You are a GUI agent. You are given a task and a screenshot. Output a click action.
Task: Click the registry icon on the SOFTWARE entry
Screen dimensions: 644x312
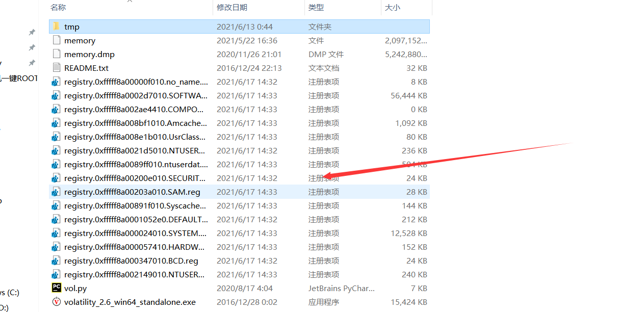click(x=56, y=95)
